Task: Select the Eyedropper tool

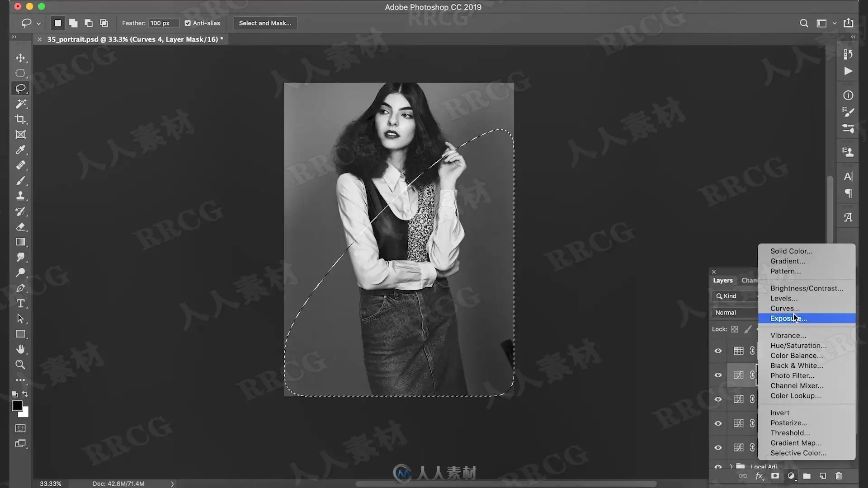Action: [20, 150]
